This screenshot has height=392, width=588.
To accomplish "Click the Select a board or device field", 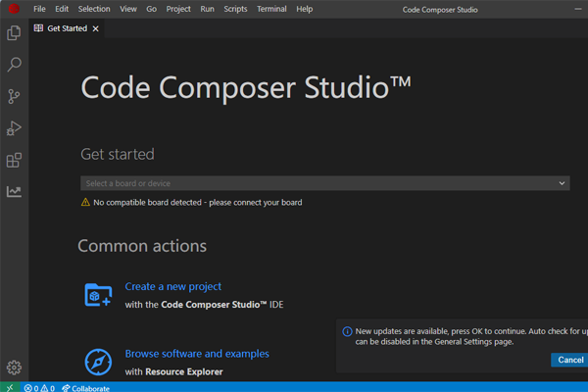I will [325, 183].
